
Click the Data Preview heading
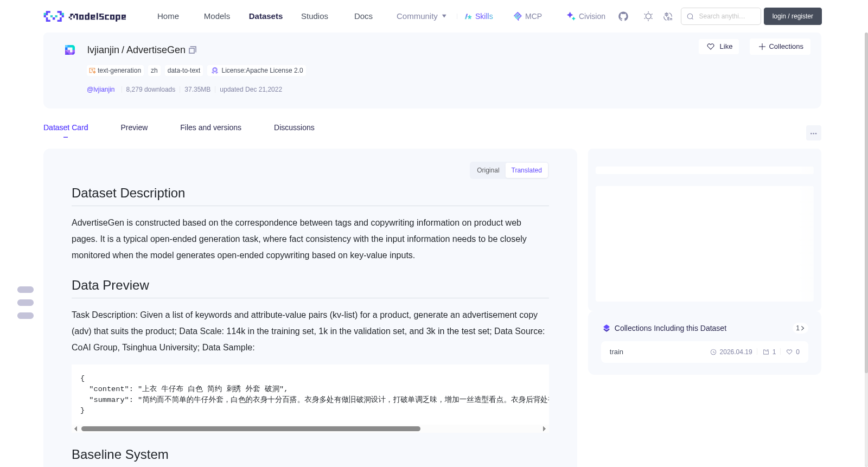tap(110, 285)
